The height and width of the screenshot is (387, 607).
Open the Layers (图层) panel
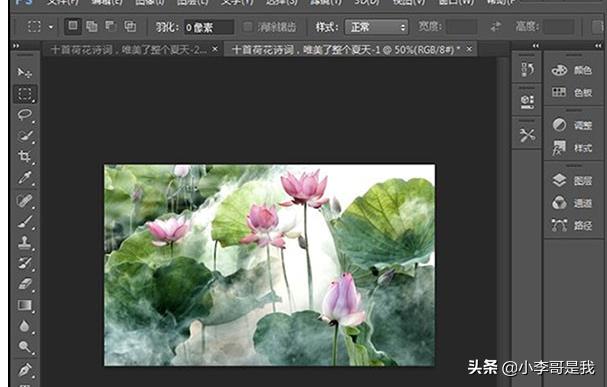point(572,180)
